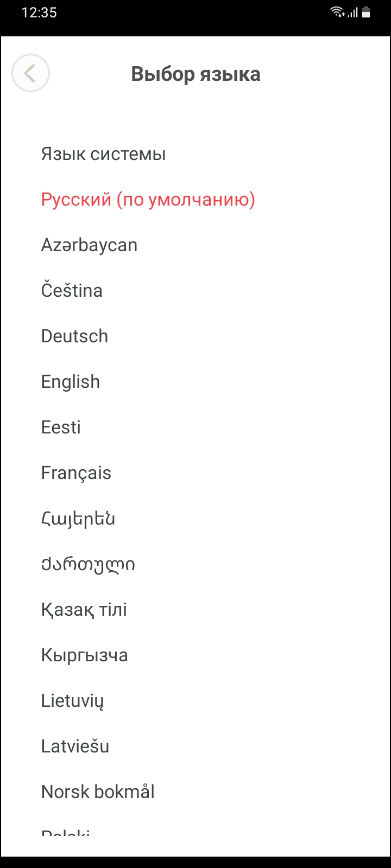Tap the back arrow button

tap(30, 73)
